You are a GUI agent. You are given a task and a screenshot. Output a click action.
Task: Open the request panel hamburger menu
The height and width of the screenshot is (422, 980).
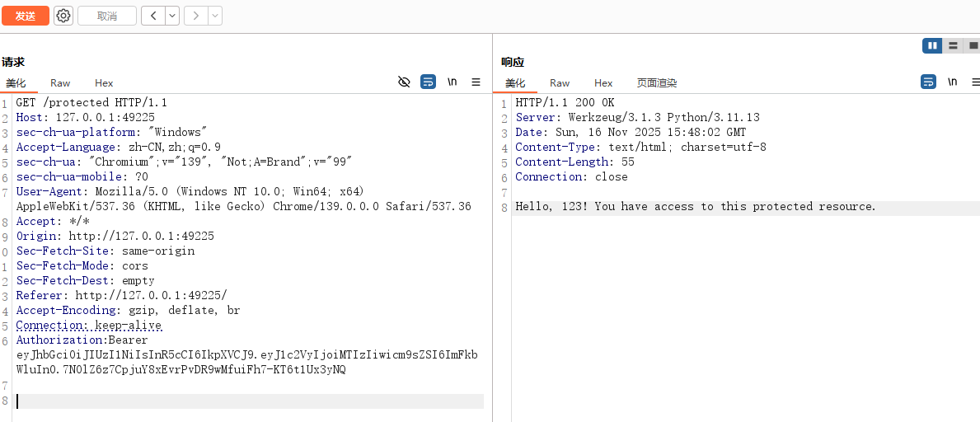pos(476,82)
